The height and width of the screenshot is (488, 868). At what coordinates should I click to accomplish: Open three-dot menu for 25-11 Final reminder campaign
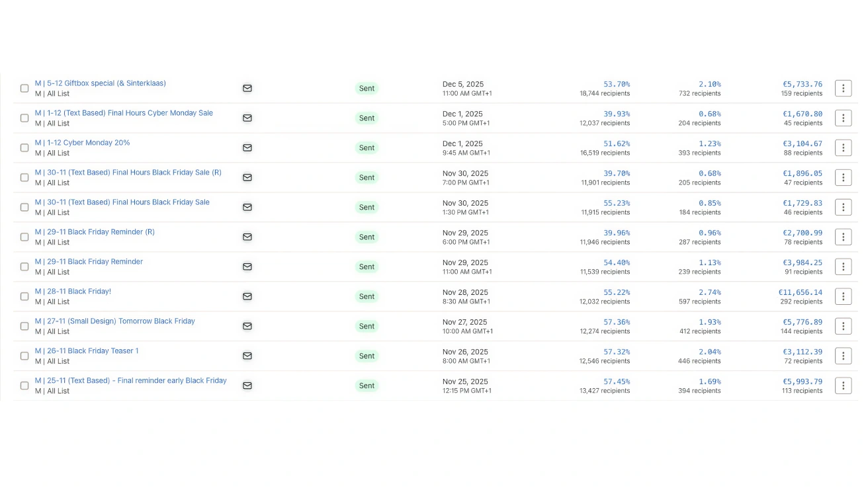pyautogui.click(x=843, y=386)
